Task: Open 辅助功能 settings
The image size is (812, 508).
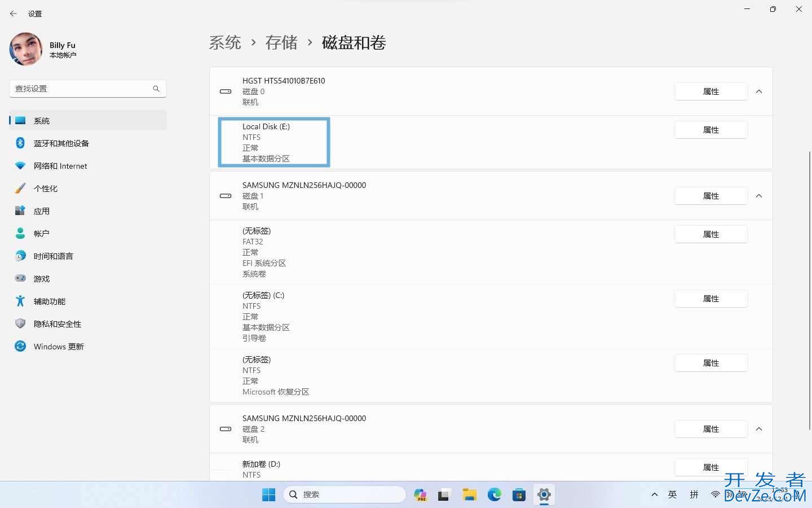Action: 88,301
